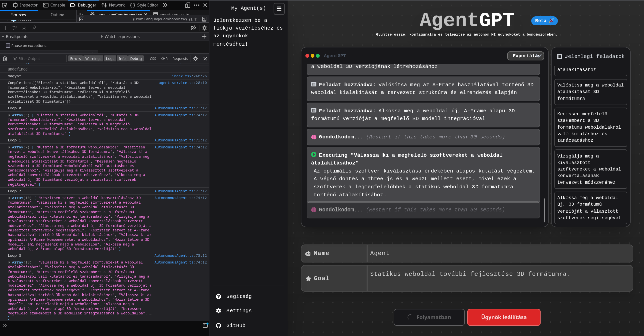Show more devtools tabs with the chevron
The height and width of the screenshot is (336, 644).
pos(165,5)
